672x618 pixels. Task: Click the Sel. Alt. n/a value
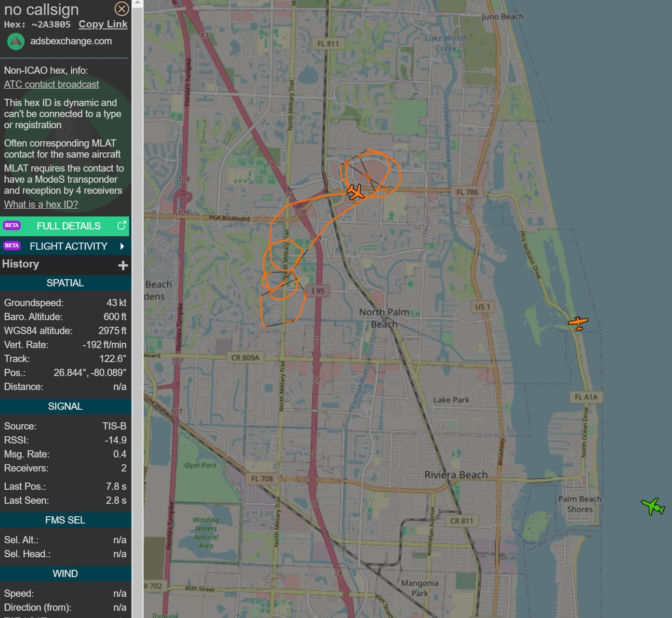pyautogui.click(x=120, y=540)
